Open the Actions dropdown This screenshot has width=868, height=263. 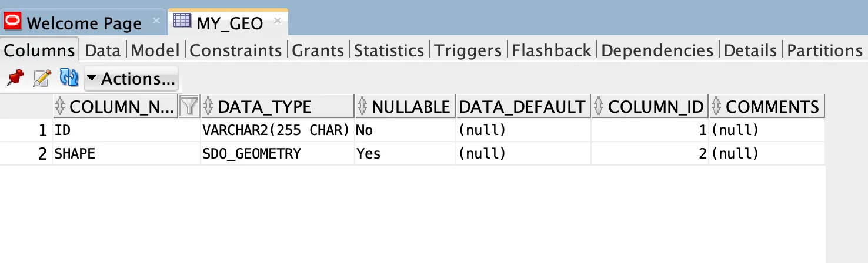tap(131, 79)
